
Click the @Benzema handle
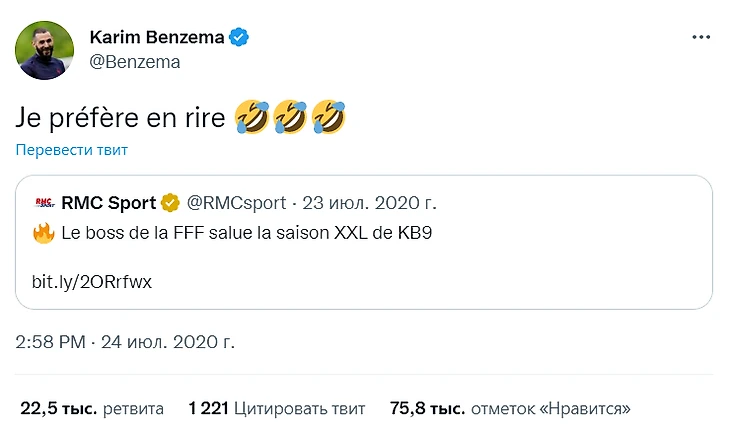point(135,62)
